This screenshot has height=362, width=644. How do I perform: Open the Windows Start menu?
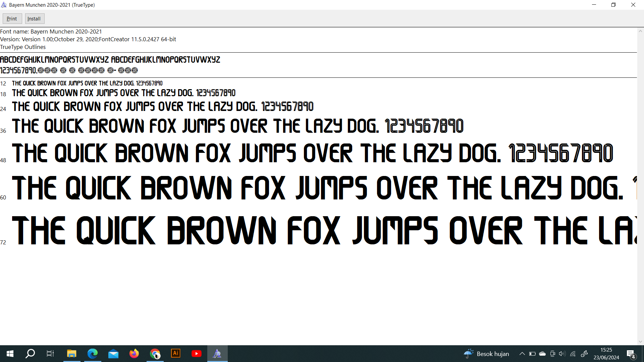coord(10,354)
